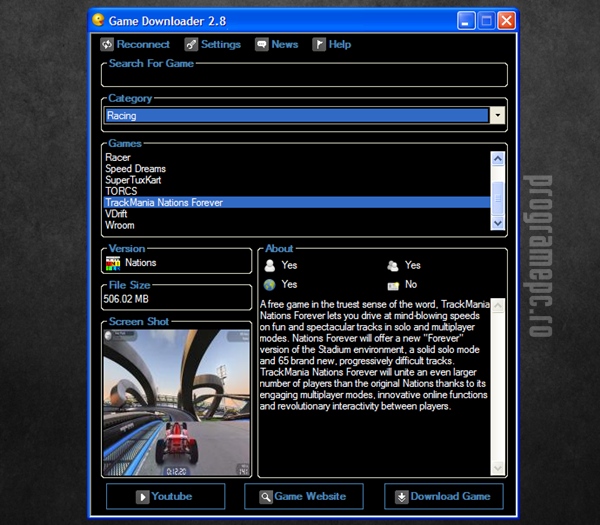Viewport: 600px width, 525px height.
Task: Click the multiplayer people icon
Action: 393,266
